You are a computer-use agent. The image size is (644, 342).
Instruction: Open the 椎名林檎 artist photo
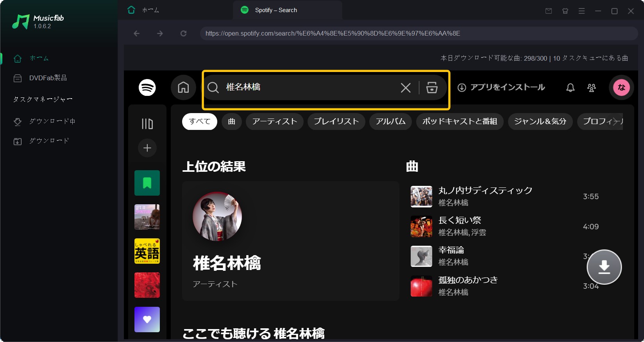click(217, 216)
